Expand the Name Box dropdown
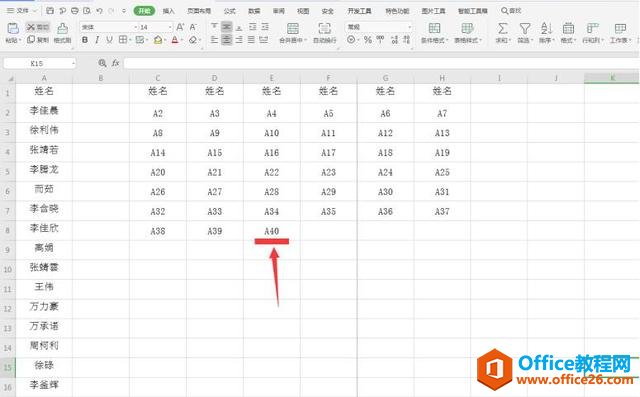 (73, 64)
